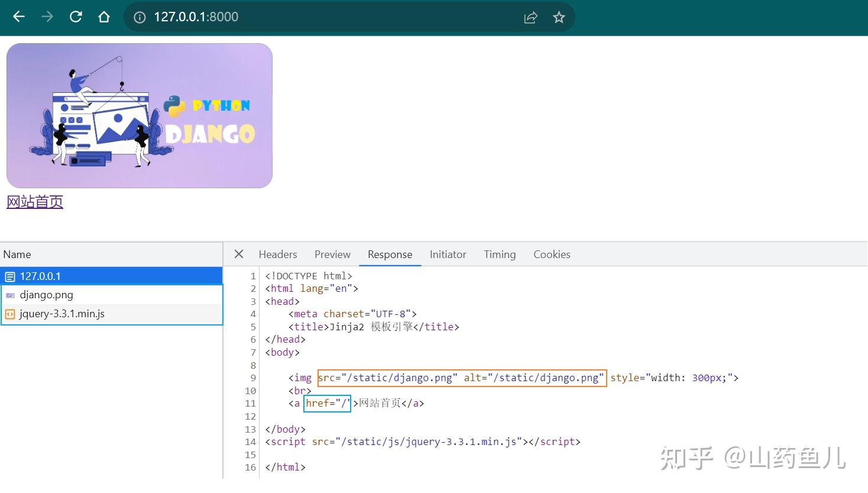Click the address bar URL field
Screen dimensions: 868x493
[331, 17]
